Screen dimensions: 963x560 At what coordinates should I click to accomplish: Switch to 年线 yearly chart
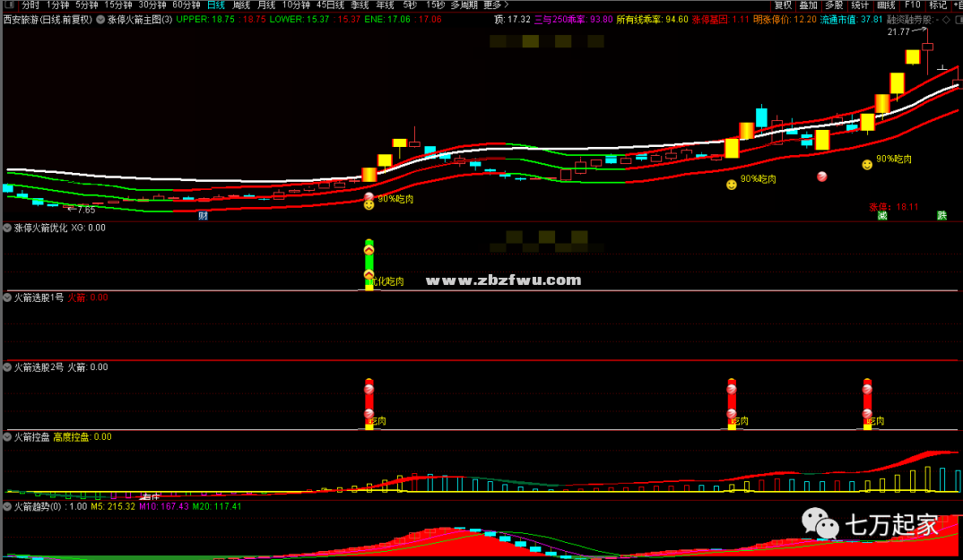click(x=385, y=4)
